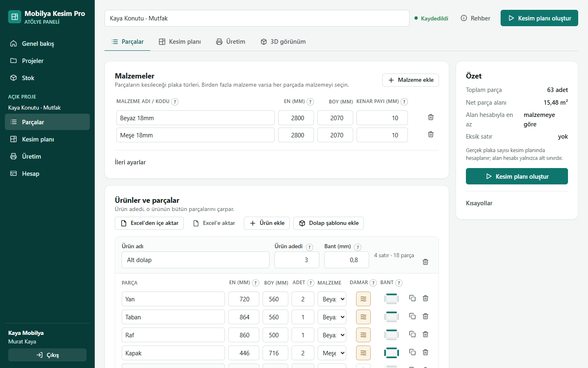Viewport: 588px width, 368px height.
Task: Delete the Beyaz 18mm material row
Action: (430, 117)
